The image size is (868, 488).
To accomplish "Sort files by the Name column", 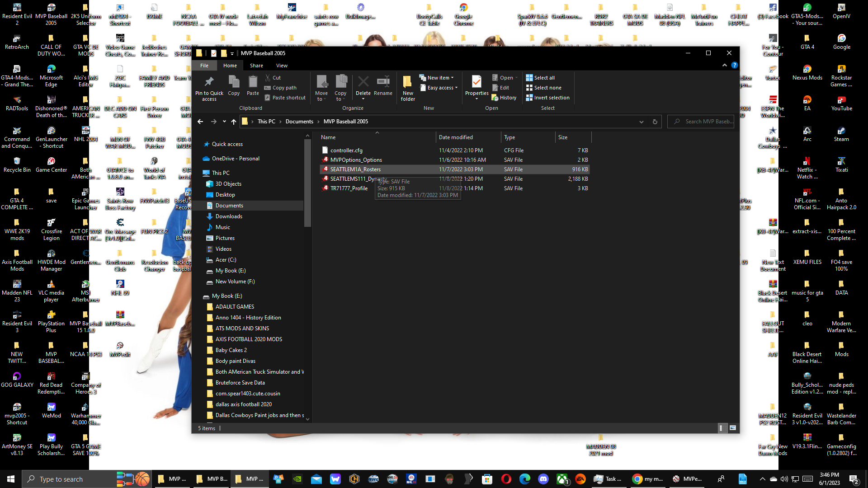I will (377, 137).
